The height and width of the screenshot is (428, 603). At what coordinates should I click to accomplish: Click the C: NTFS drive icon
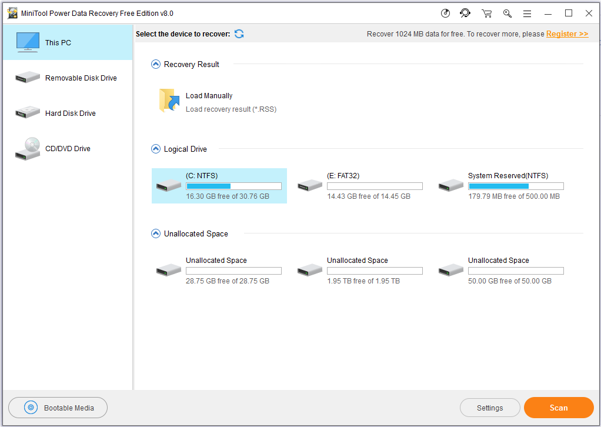pyautogui.click(x=168, y=186)
